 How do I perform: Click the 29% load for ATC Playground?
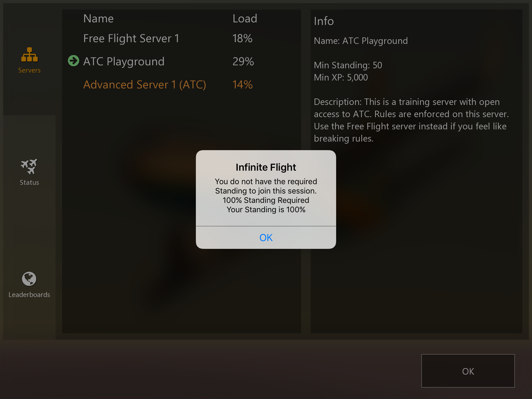pyautogui.click(x=243, y=62)
